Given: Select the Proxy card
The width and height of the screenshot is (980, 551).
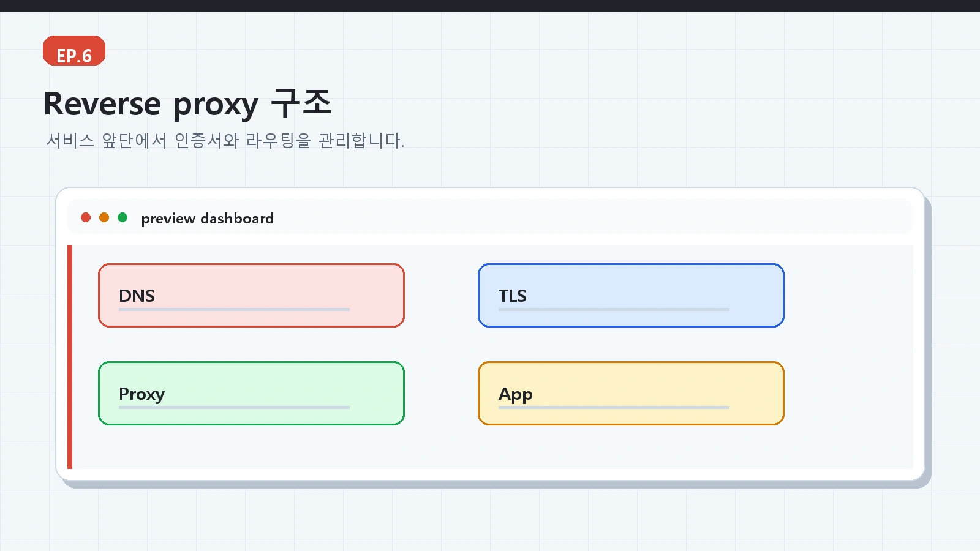Looking at the screenshot, I should pos(251,394).
